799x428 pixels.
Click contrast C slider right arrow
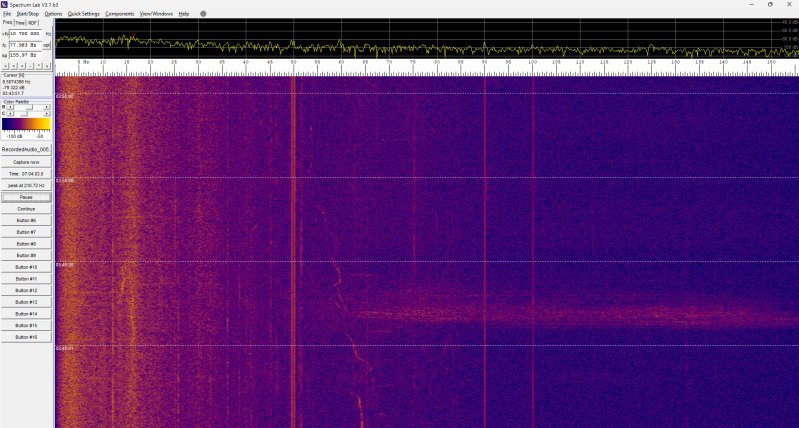pyautogui.click(x=46, y=114)
